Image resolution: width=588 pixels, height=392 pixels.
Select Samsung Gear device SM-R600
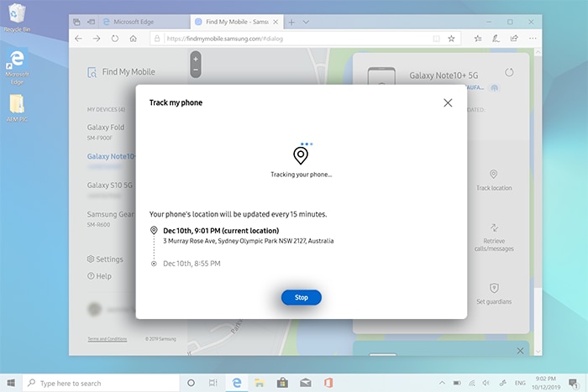pyautogui.click(x=110, y=219)
